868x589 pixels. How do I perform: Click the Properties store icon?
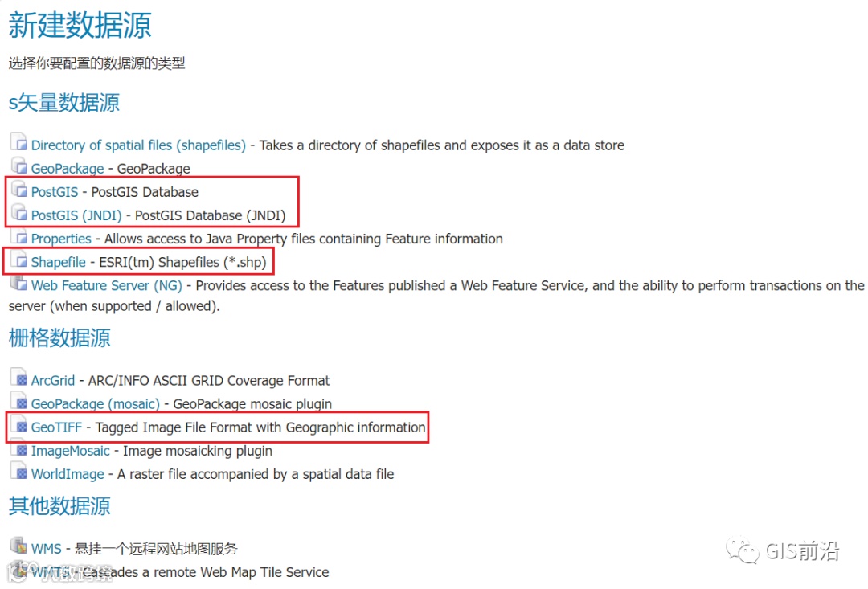pyautogui.click(x=18, y=235)
